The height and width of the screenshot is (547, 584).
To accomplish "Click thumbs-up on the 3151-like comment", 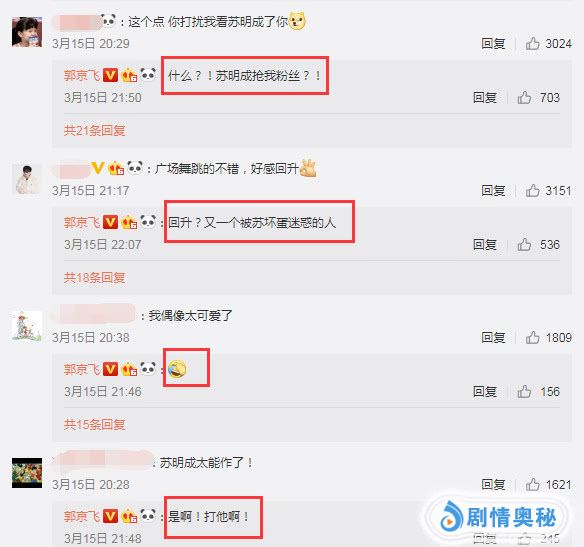I will 533,191.
